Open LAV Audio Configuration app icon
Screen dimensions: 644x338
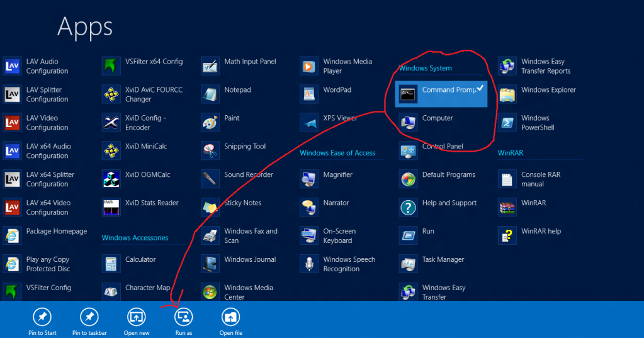12,66
